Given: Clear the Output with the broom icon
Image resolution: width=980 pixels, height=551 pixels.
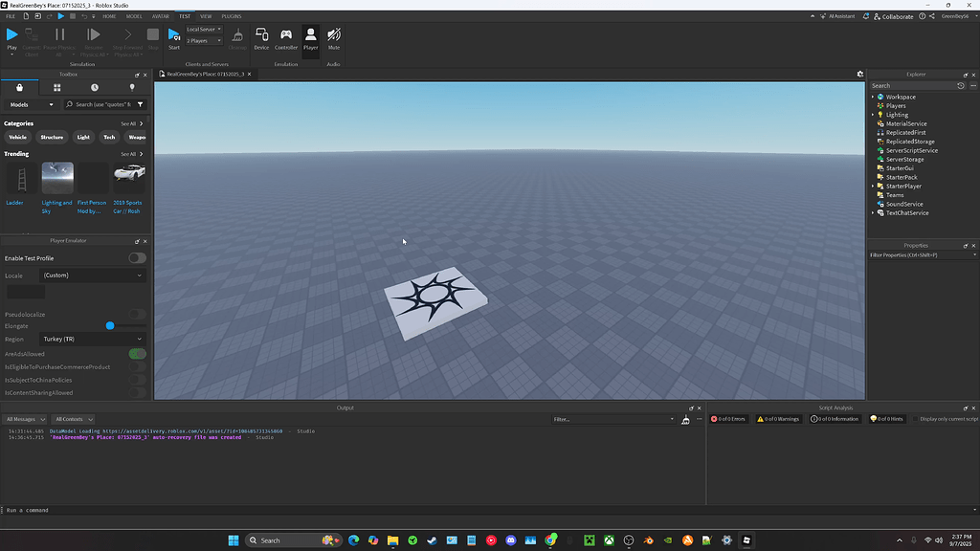Looking at the screenshot, I should click(685, 419).
